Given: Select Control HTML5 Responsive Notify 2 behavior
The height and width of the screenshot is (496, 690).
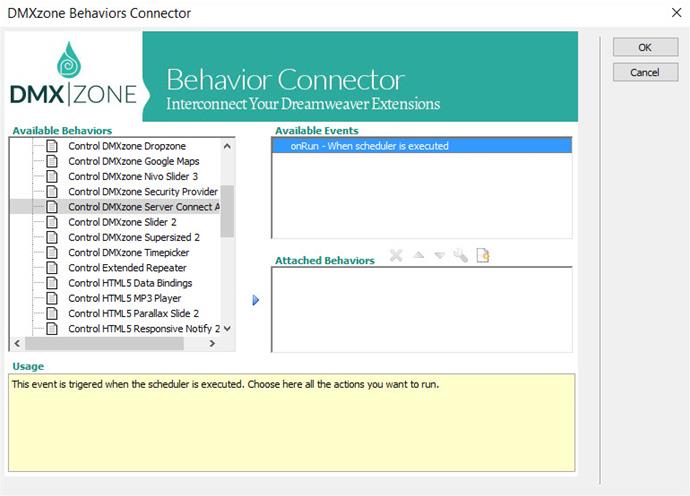Looking at the screenshot, I should coord(144,329).
